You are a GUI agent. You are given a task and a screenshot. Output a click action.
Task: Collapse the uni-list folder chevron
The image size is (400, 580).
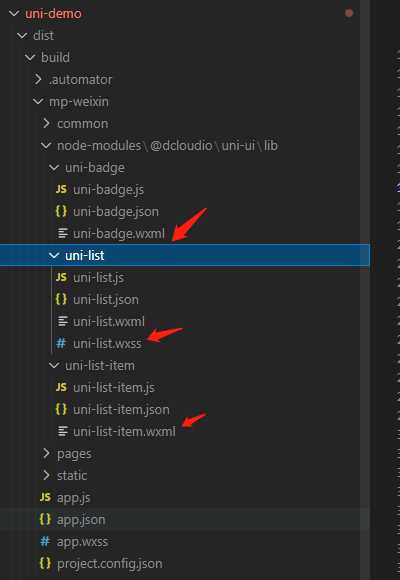(x=54, y=255)
